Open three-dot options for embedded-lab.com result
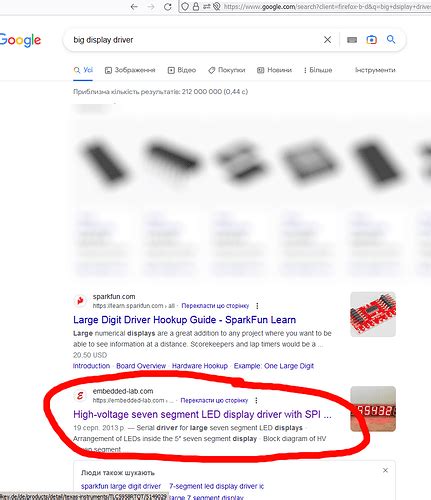This screenshot has width=431, height=500. click(256, 400)
